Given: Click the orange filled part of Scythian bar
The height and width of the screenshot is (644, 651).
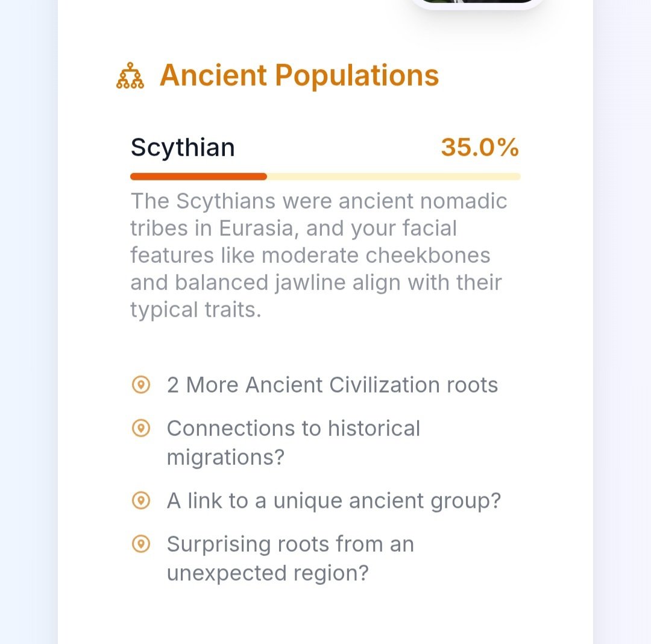Looking at the screenshot, I should 198,177.
